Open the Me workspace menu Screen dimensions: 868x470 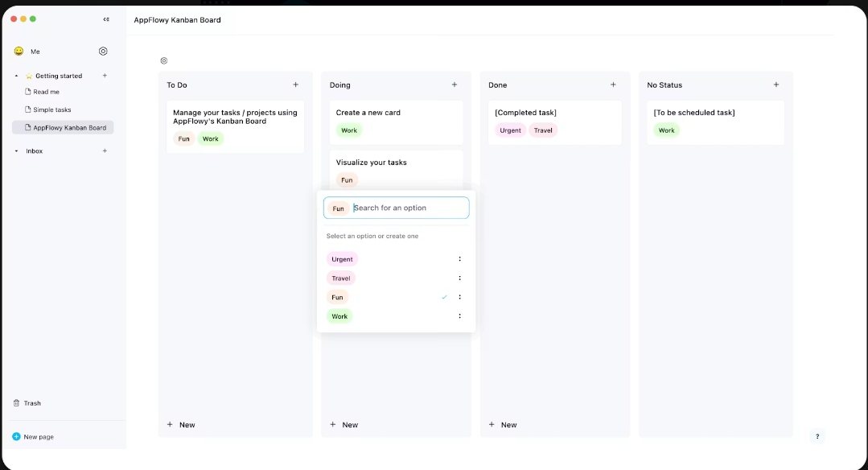[x=35, y=52]
